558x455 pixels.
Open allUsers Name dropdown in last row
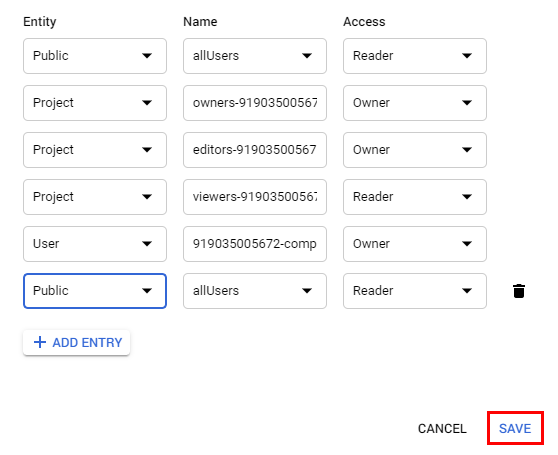255,291
